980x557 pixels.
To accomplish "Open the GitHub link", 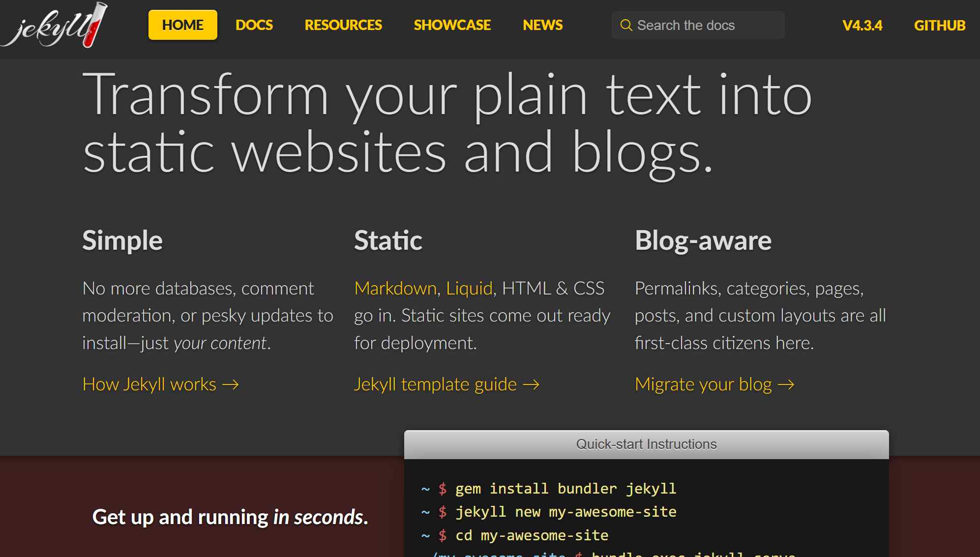I will (x=940, y=26).
